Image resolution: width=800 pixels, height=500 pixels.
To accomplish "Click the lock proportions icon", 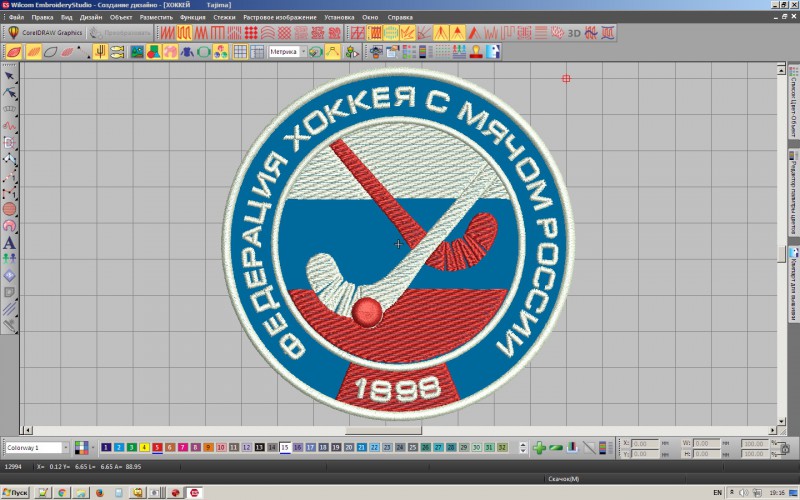I will (785, 448).
